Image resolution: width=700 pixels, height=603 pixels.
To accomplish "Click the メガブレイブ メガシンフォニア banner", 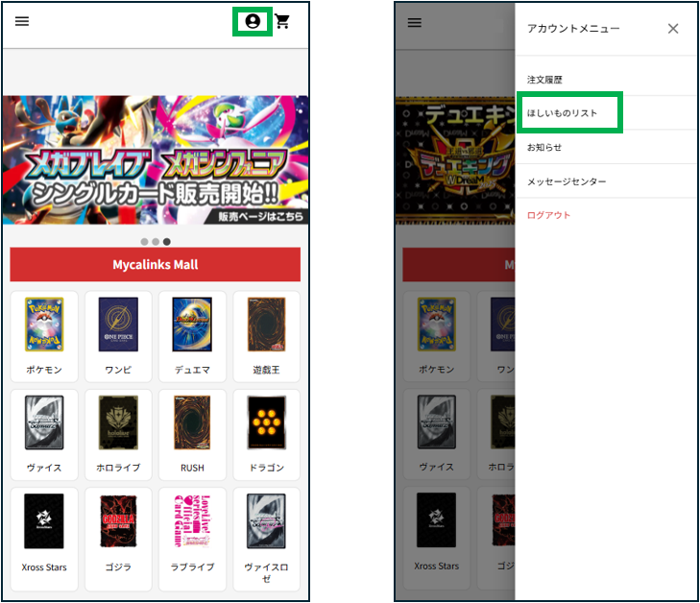I will click(x=155, y=158).
